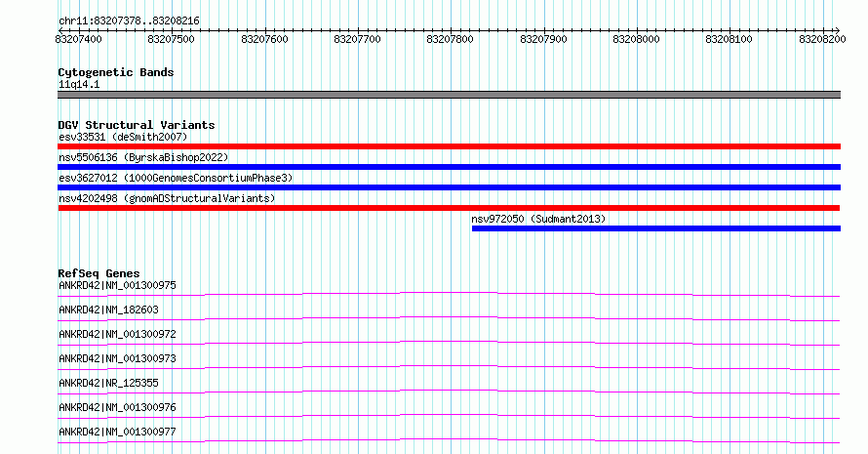Click ruler position 83208000
868x454 pixels.
(636, 39)
